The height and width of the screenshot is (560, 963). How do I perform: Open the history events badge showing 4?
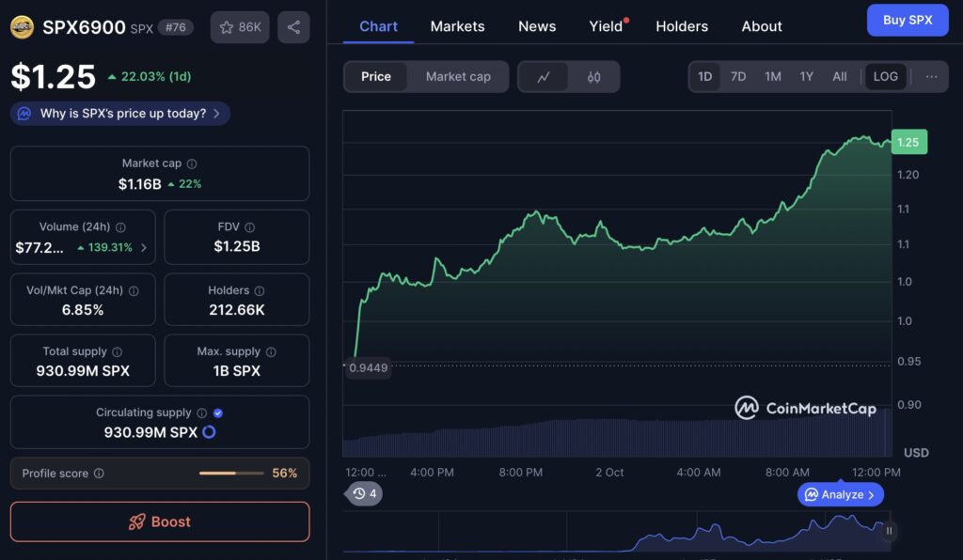365,493
